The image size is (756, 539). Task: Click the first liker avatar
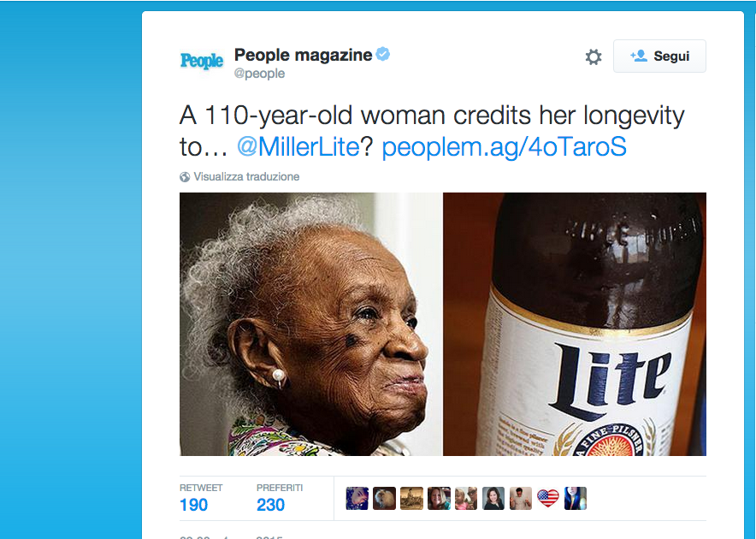(357, 499)
